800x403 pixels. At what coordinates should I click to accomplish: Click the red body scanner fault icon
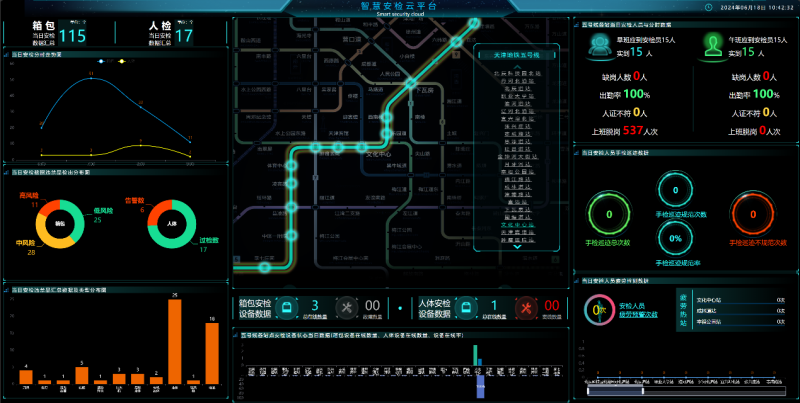pyautogui.click(x=523, y=307)
